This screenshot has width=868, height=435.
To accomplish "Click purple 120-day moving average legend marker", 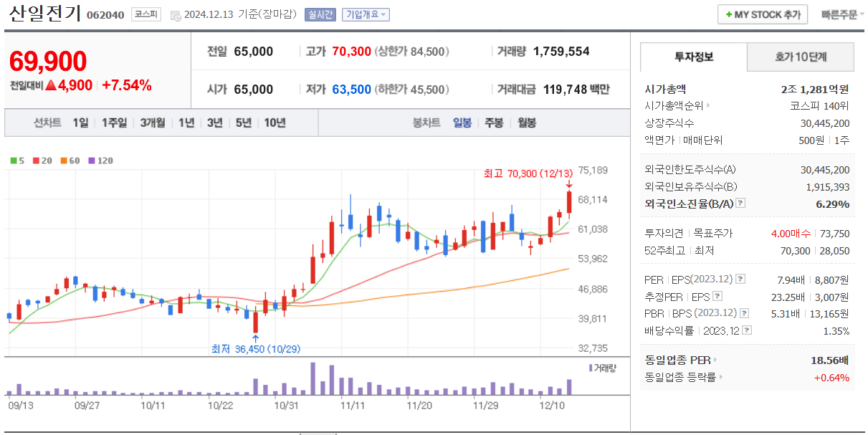I will click(91, 161).
